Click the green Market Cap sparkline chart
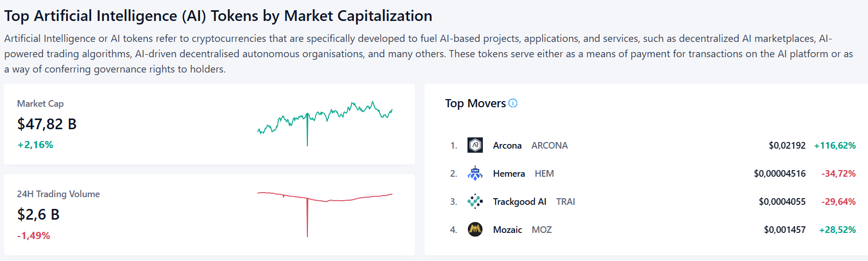The width and height of the screenshot is (868, 261). (325, 124)
